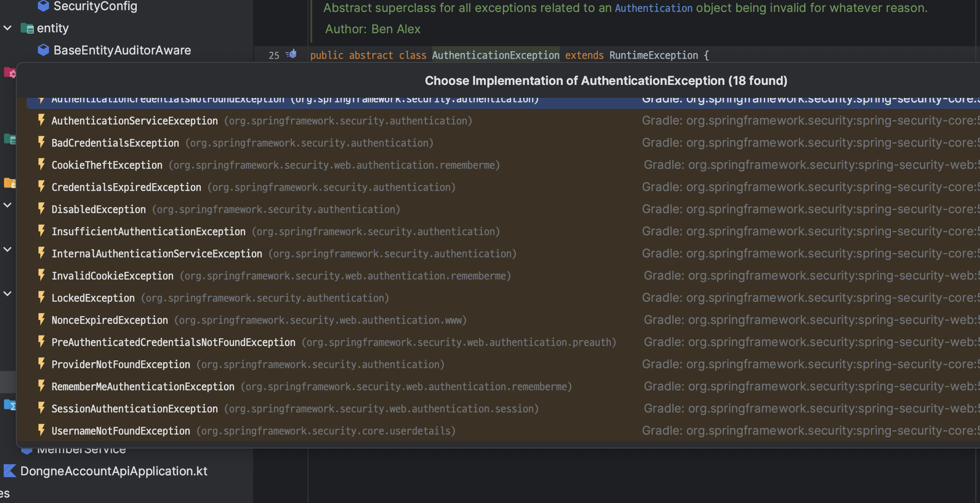Click Kotlin file icon beside DongneAccountApiApplication.kt
The width and height of the screenshot is (980, 503).
(10, 471)
